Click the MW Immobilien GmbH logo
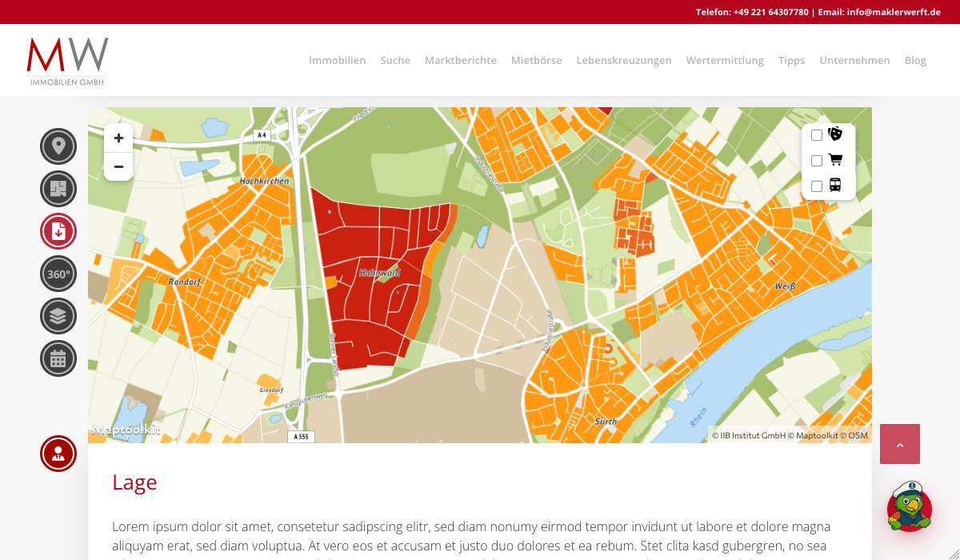The width and height of the screenshot is (960, 560). click(67, 61)
